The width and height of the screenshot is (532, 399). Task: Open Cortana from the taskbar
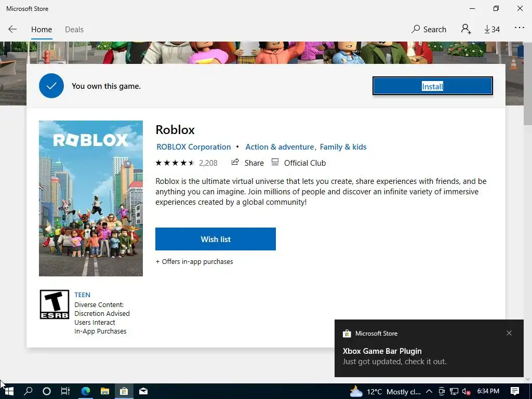46,391
